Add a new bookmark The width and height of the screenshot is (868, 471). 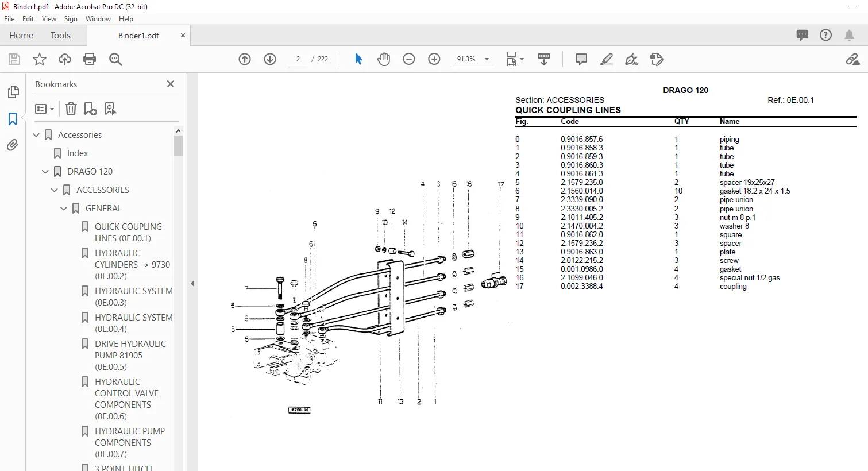tap(90, 109)
